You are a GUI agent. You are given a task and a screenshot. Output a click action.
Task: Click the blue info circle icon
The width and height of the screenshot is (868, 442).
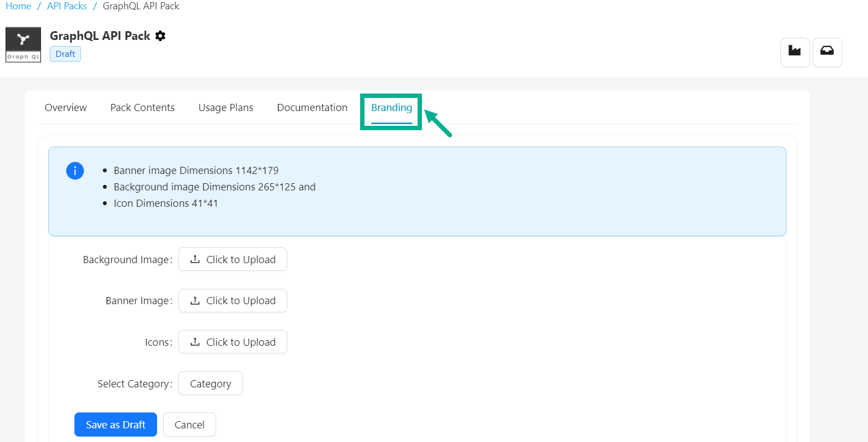75,171
